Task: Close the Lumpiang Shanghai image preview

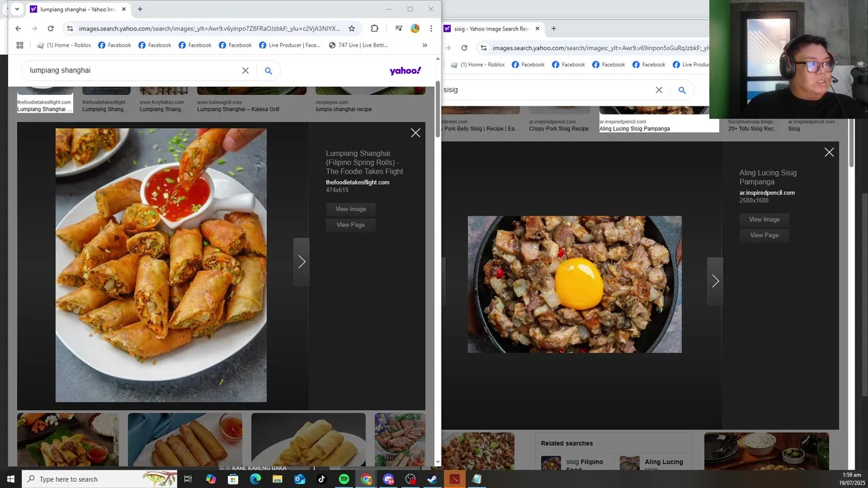Action: (x=416, y=133)
